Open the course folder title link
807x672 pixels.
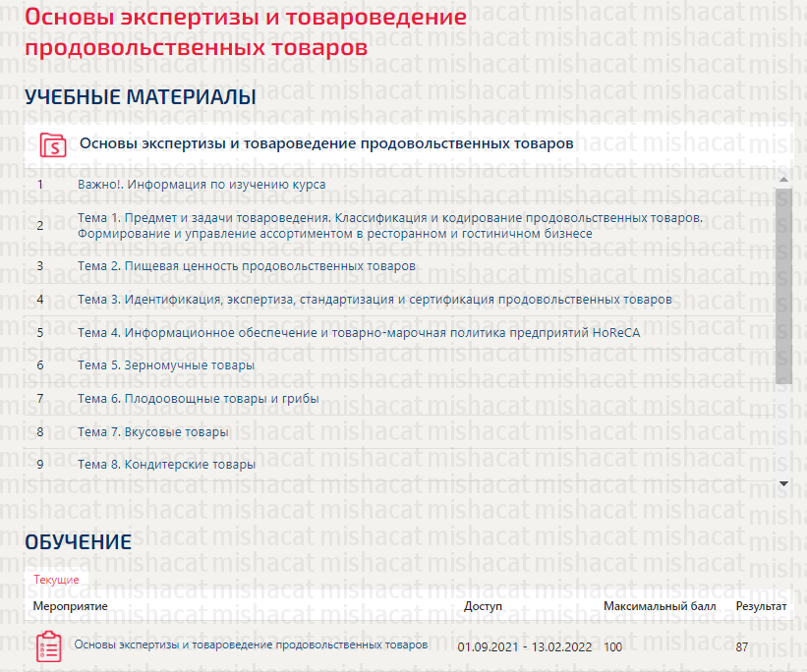click(x=326, y=143)
